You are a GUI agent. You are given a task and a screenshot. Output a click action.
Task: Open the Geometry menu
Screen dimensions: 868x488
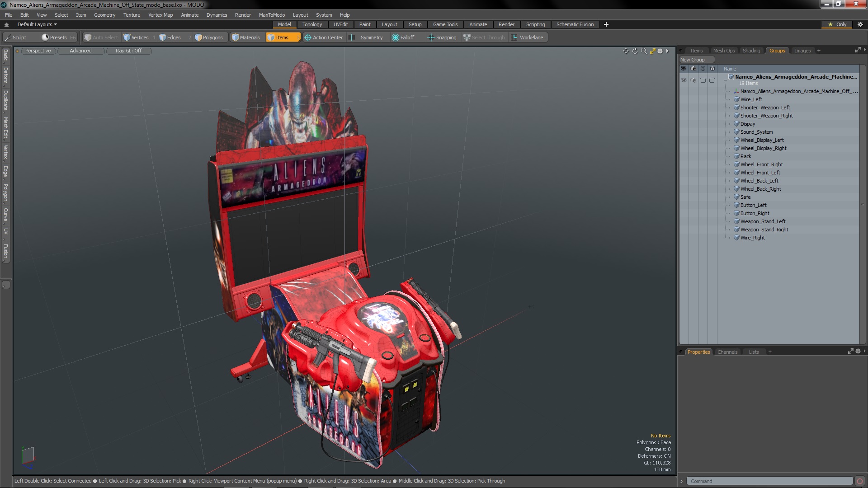coord(104,15)
